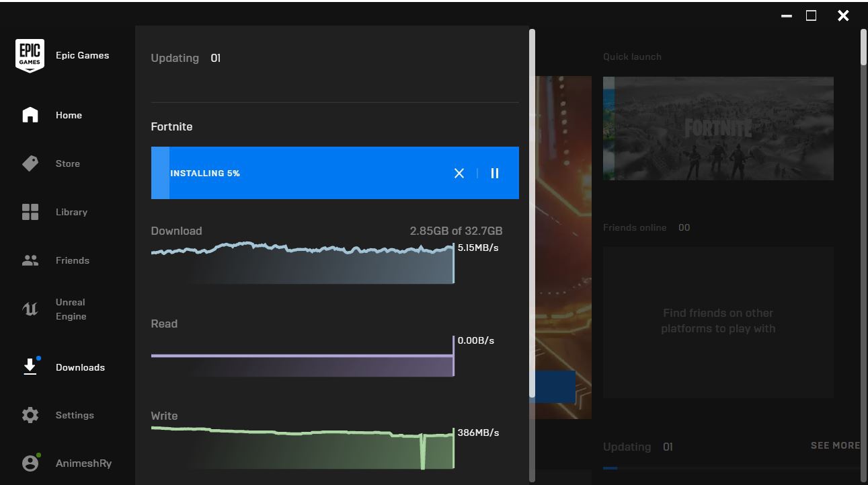Click the "Updating 01" label beside SEE MORE
This screenshot has height=485, width=868.
coord(638,447)
